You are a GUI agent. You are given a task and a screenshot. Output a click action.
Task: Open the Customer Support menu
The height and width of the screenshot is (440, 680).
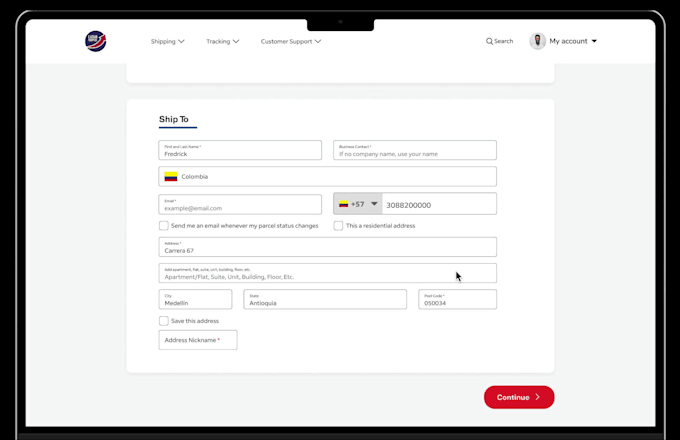(291, 41)
